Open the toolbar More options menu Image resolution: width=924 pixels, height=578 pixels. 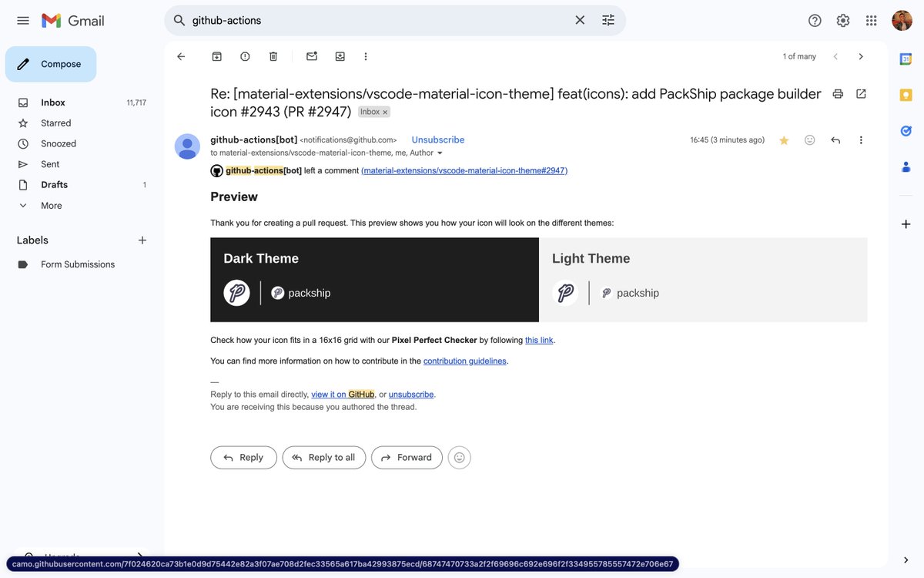point(366,56)
